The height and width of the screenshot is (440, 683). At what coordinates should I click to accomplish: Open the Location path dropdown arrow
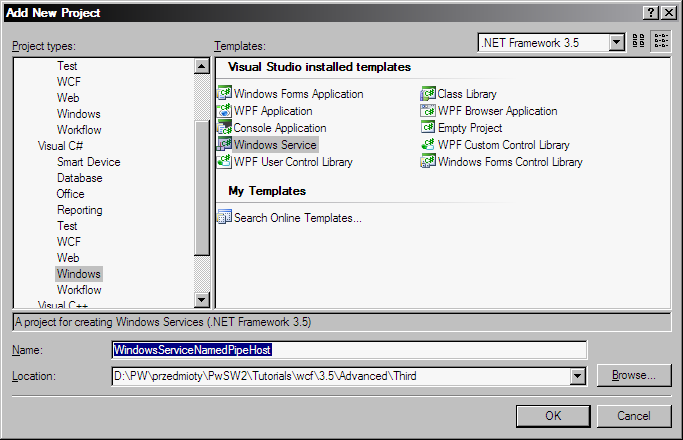click(x=578, y=376)
